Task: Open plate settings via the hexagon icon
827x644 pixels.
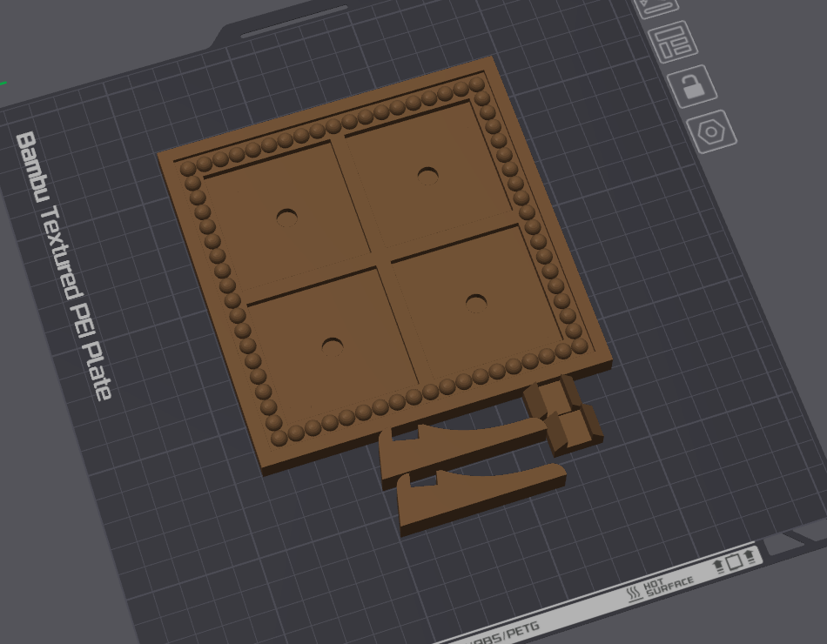Action: click(x=712, y=131)
